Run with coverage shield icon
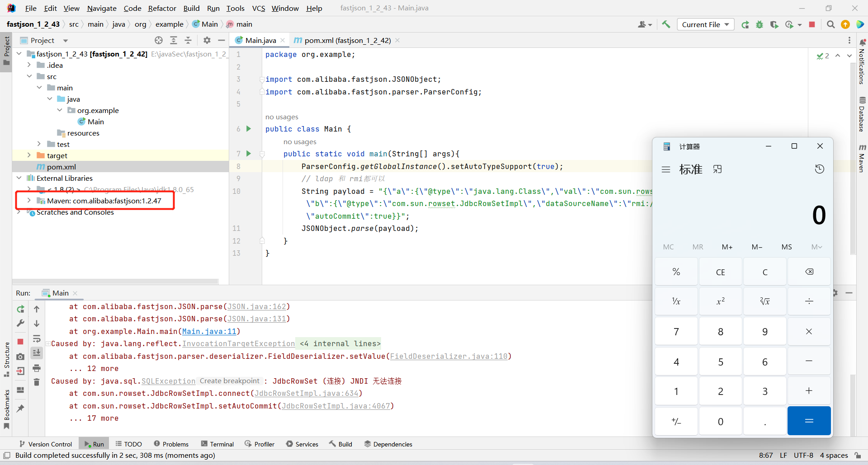The image size is (868, 465). 774,24
